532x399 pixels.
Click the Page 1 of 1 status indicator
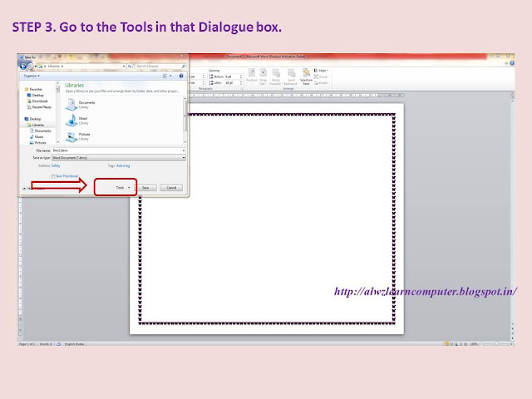pos(27,343)
